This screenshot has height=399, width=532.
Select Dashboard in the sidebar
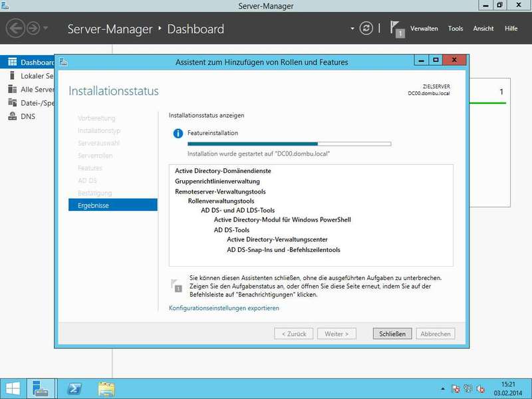[27, 63]
